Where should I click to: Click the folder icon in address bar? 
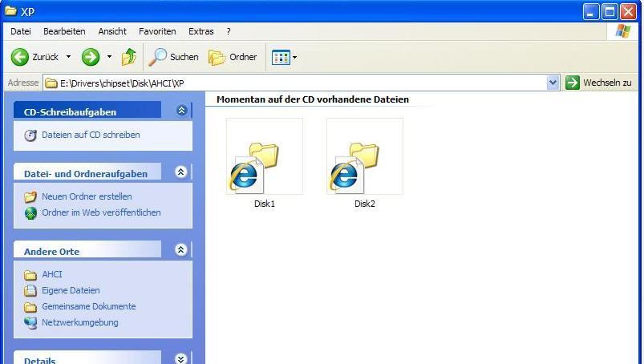pos(51,83)
